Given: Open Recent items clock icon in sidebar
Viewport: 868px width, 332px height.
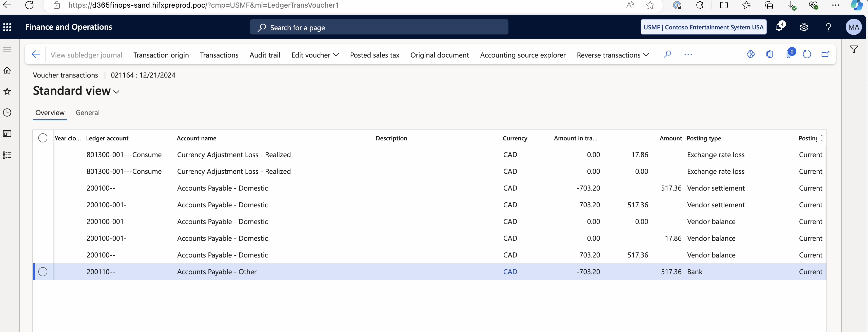Looking at the screenshot, I should pos(7,112).
